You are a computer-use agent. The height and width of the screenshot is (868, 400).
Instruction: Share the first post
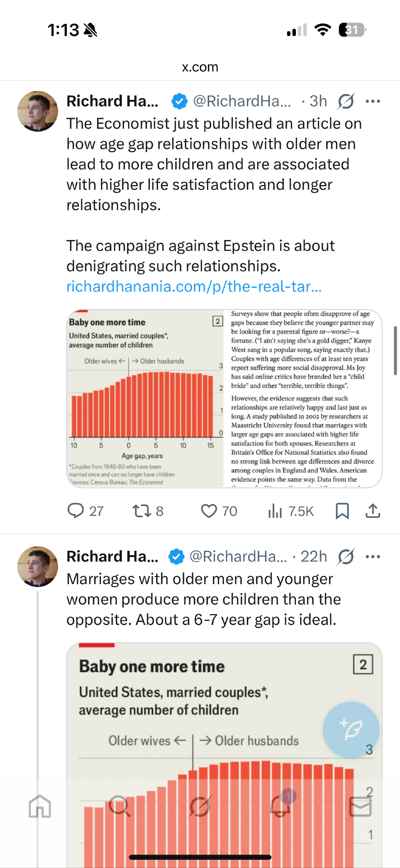tap(373, 511)
